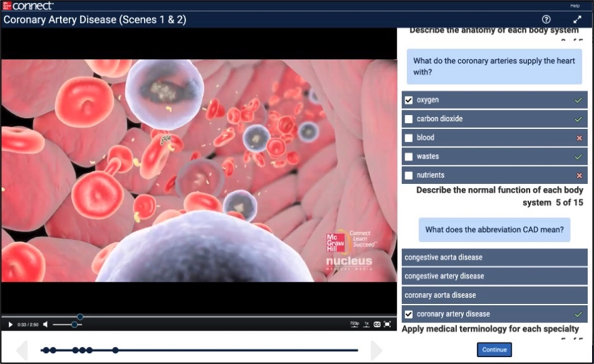Click 'Apply medical terminology for each specialty' heading
This screenshot has width=594, height=364.
pyautogui.click(x=490, y=329)
